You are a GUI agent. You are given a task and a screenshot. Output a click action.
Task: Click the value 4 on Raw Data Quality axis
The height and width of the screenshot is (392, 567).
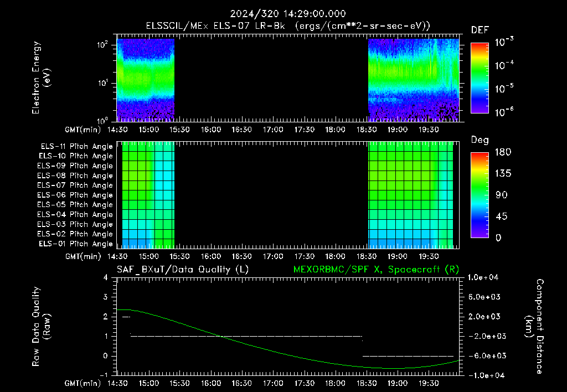106,277
